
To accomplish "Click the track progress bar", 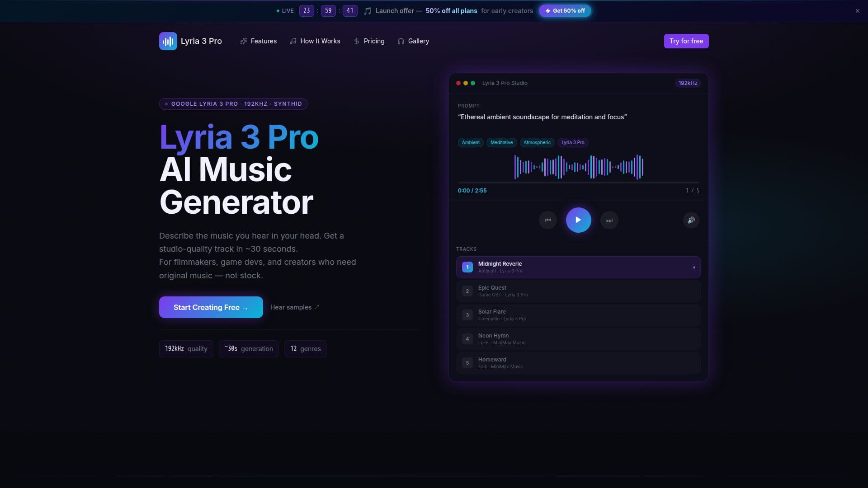I will (x=578, y=183).
